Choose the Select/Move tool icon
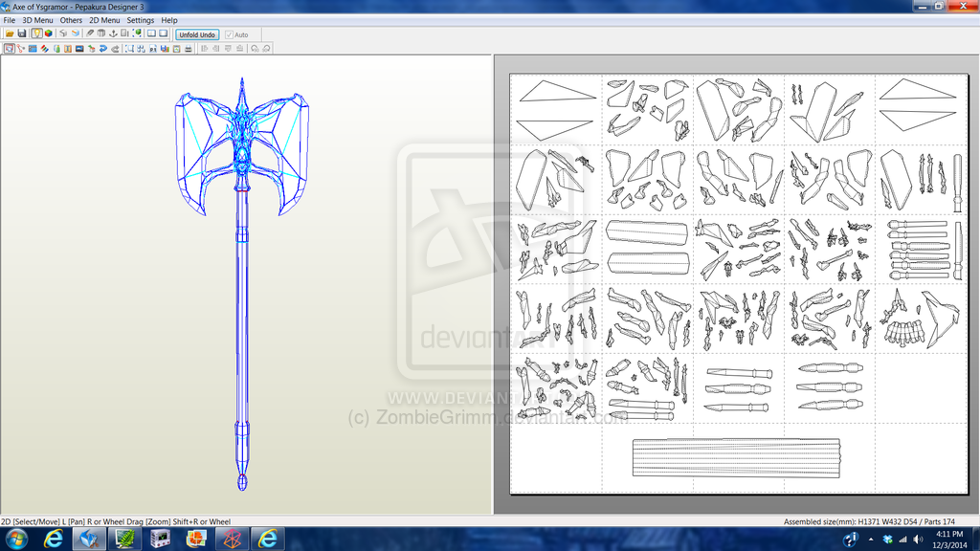Viewport: 980px width, 551px height. (9, 48)
